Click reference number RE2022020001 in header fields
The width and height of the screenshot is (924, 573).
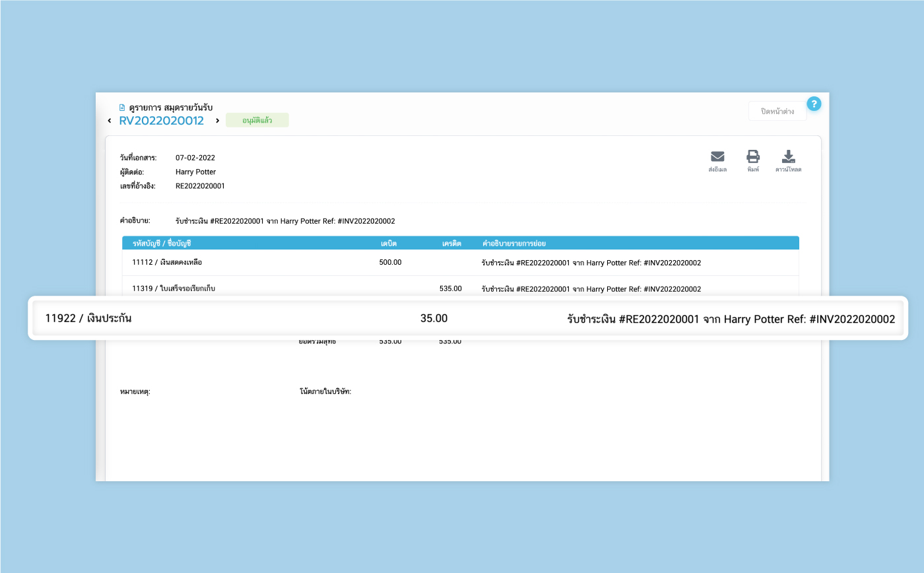[x=200, y=186]
